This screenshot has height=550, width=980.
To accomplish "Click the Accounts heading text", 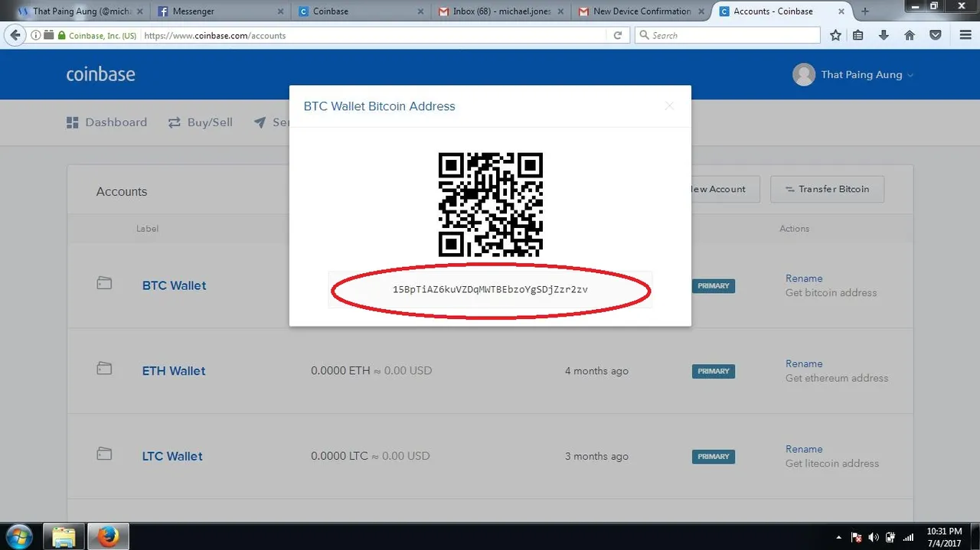I will click(x=122, y=192).
